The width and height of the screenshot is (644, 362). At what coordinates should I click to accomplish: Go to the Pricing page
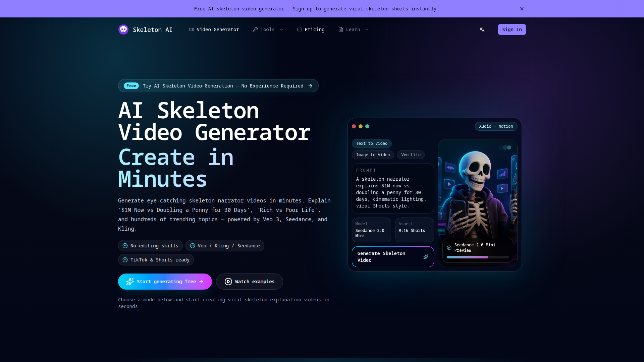311,29
